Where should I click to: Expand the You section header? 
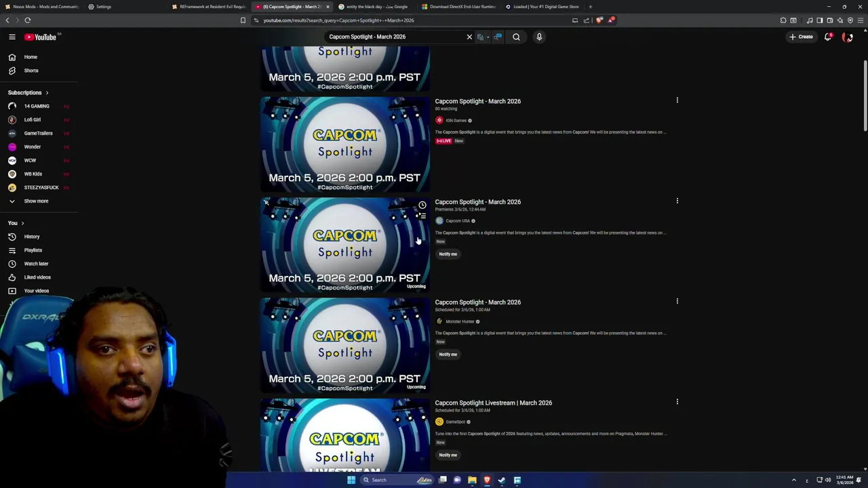tap(16, 223)
